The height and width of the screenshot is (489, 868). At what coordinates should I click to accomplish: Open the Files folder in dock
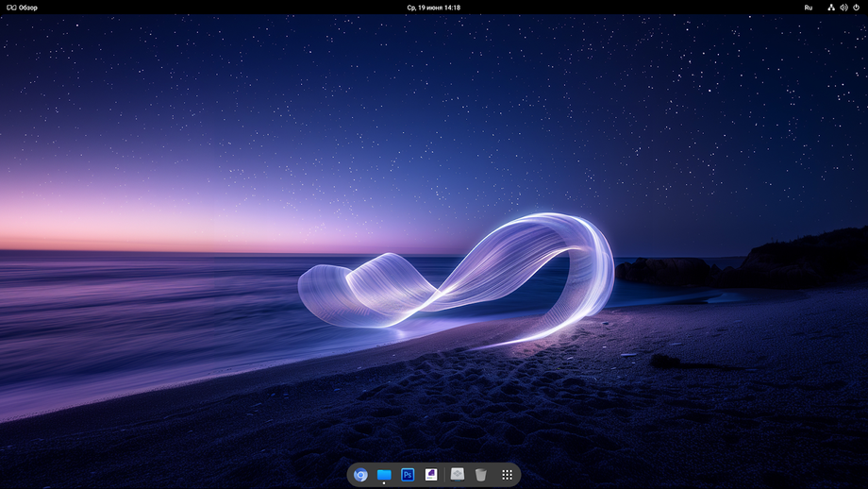click(384, 475)
